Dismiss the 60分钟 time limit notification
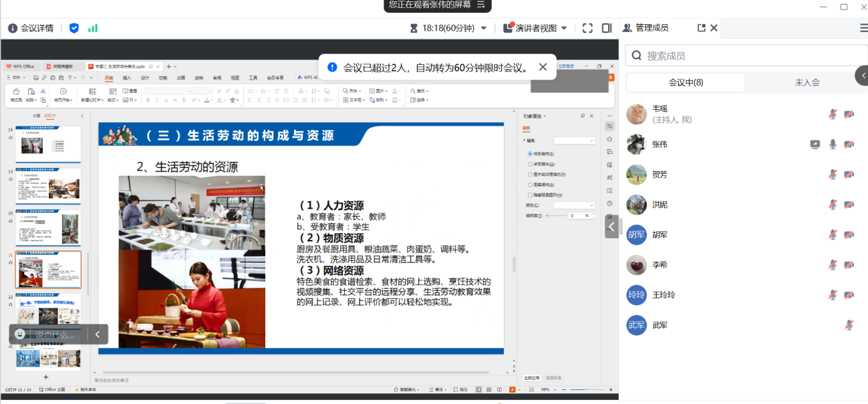This screenshot has height=404, width=868. 543,67
